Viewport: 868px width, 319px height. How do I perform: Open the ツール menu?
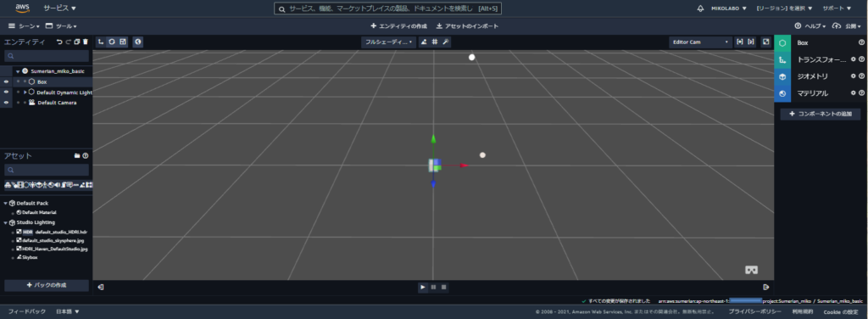tap(61, 26)
